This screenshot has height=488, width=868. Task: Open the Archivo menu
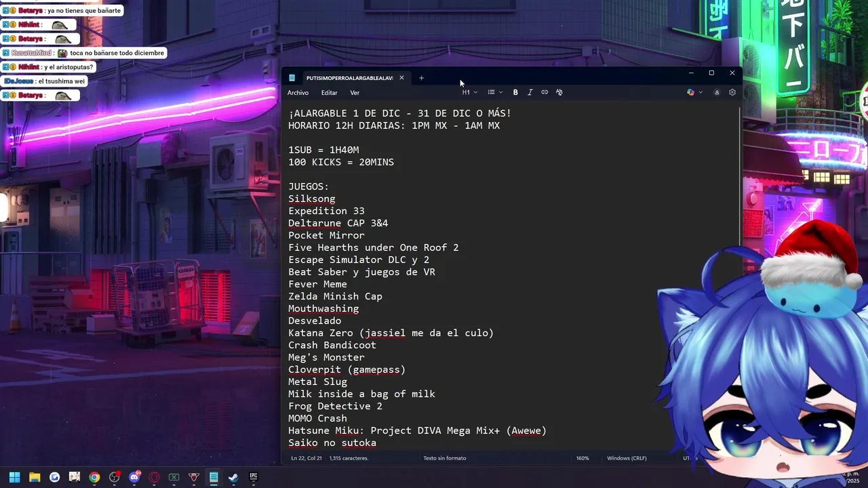298,93
